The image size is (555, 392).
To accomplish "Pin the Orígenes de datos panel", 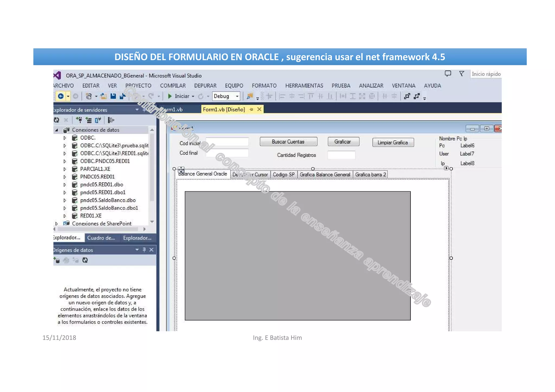I will [x=144, y=250].
